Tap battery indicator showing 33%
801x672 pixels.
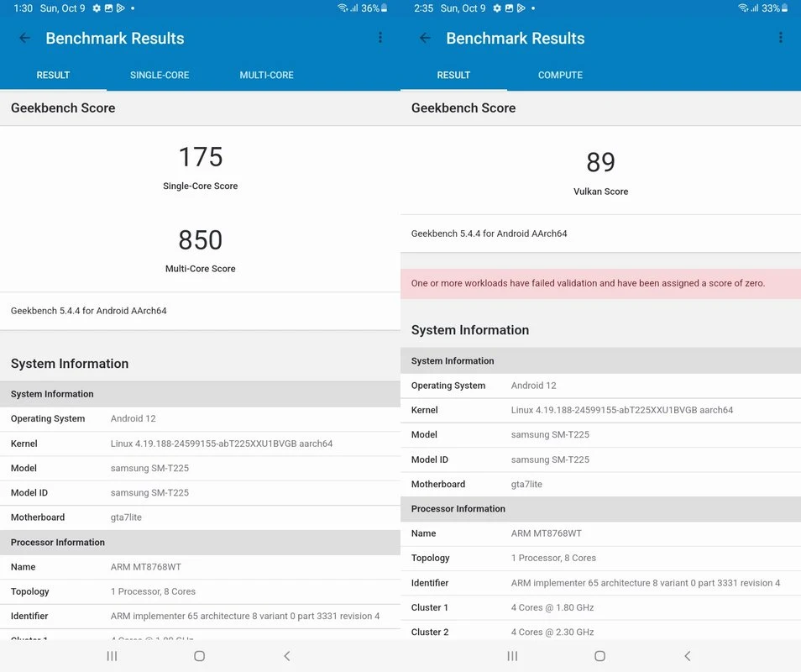click(775, 8)
